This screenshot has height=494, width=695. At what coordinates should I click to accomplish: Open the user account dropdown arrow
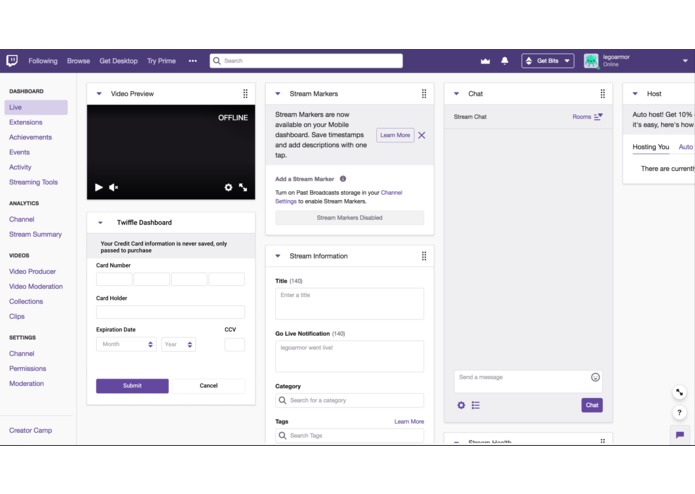click(x=685, y=61)
